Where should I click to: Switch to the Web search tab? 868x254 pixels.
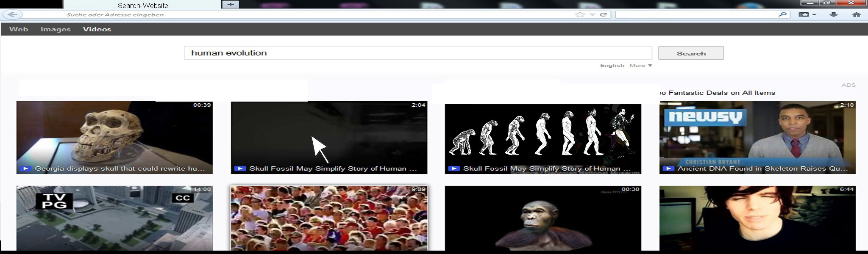tap(19, 29)
